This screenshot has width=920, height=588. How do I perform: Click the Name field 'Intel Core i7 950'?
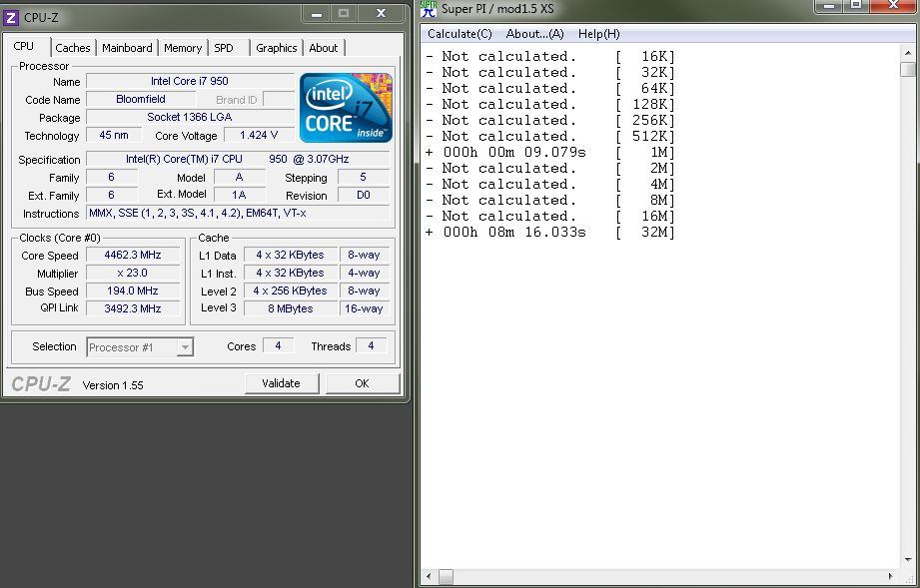[x=190, y=81]
